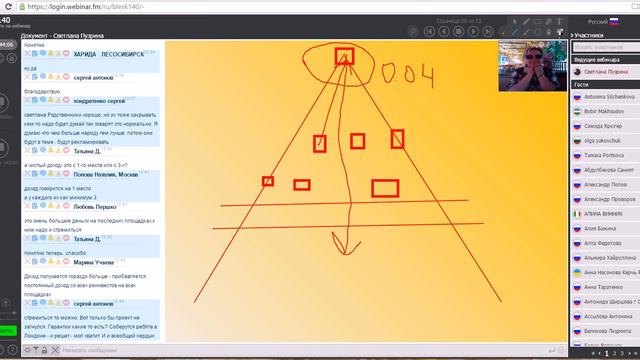Click yellow bell icon beside кондратенко сергей
The width and height of the screenshot is (640, 360).
click(x=51, y=100)
